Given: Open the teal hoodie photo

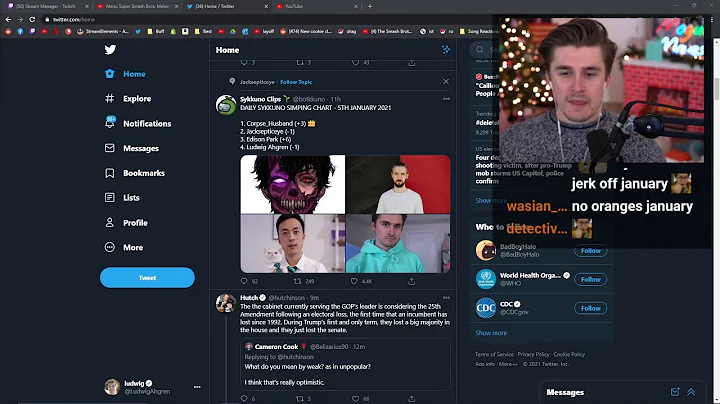Looking at the screenshot, I should 398,244.
